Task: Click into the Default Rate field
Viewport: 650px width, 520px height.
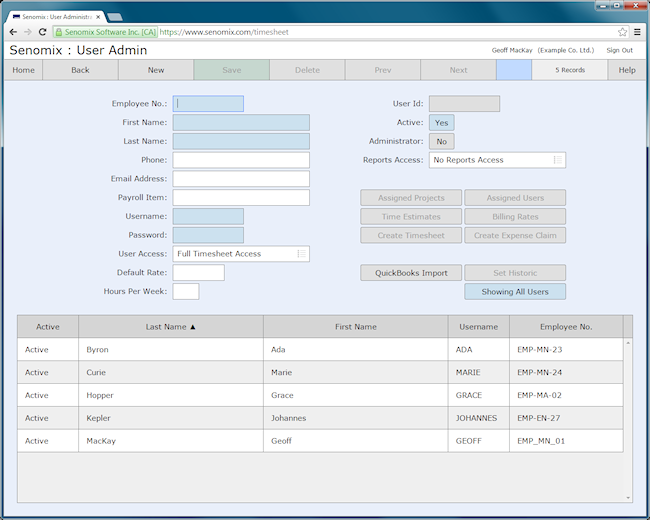Action: tap(199, 273)
